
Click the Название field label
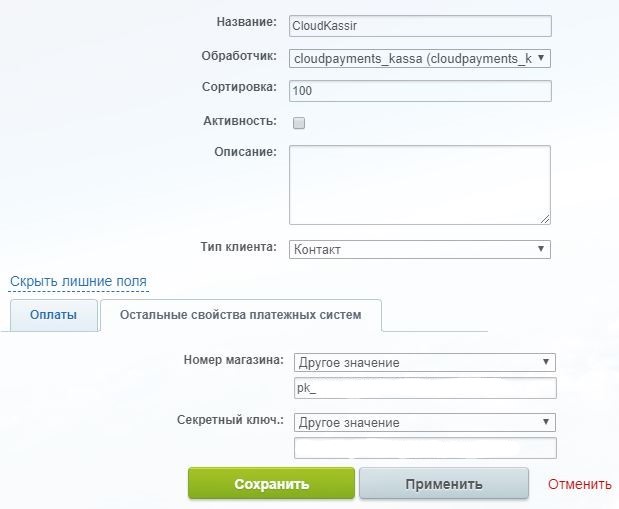(246, 23)
